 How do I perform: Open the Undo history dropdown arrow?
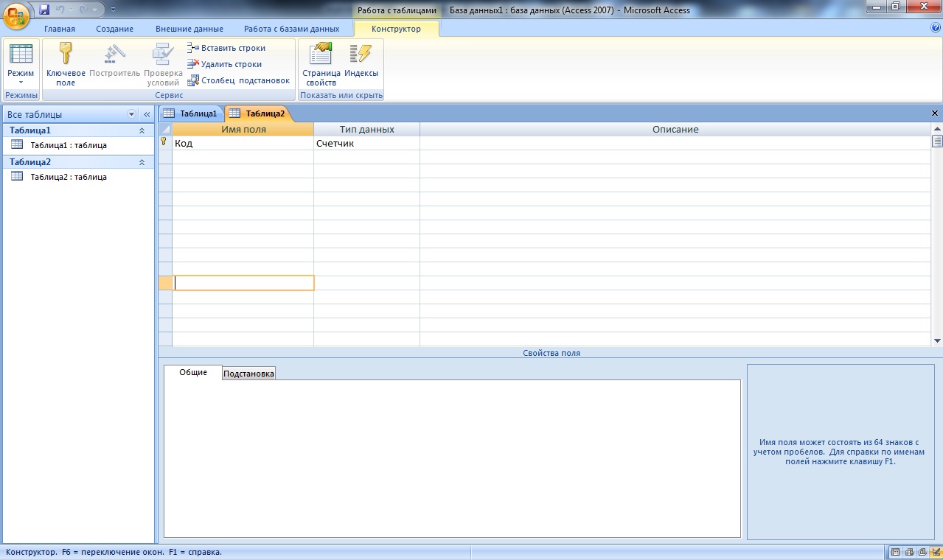[x=72, y=10]
